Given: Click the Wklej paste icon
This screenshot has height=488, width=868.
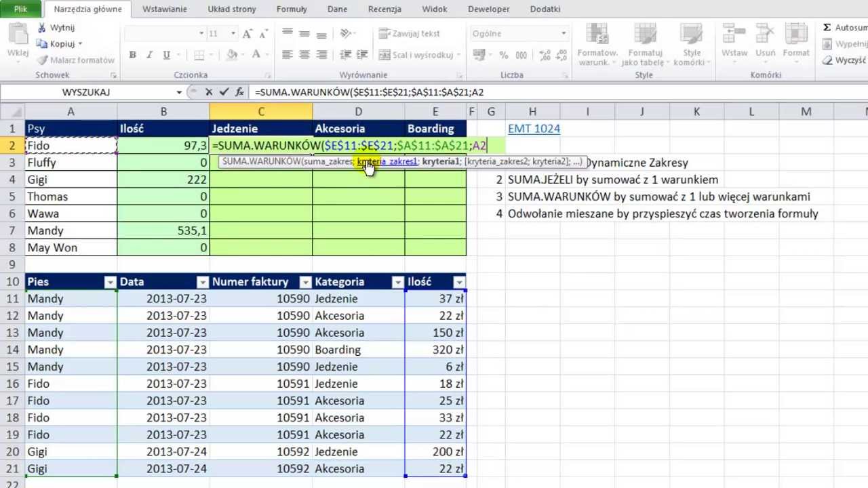Looking at the screenshot, I should 18,34.
